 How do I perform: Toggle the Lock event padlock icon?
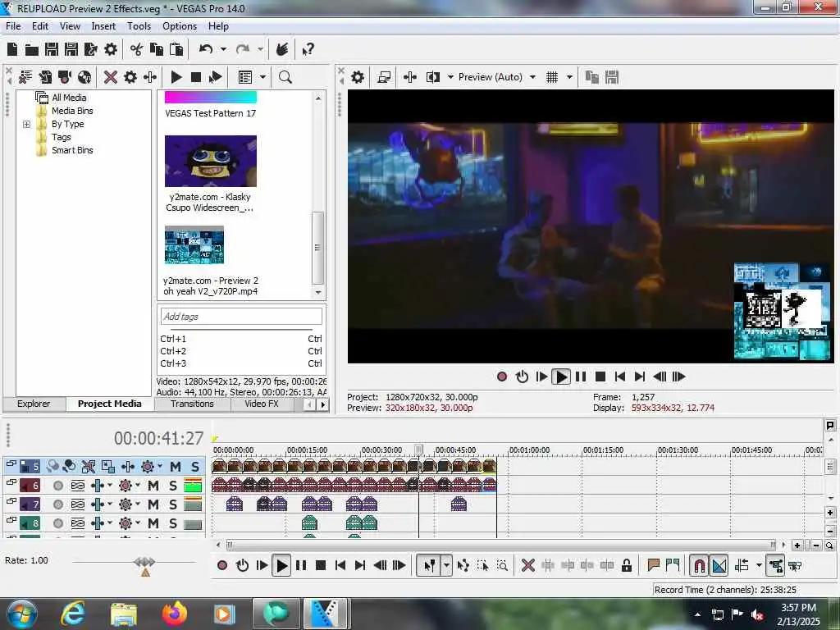[x=626, y=566]
